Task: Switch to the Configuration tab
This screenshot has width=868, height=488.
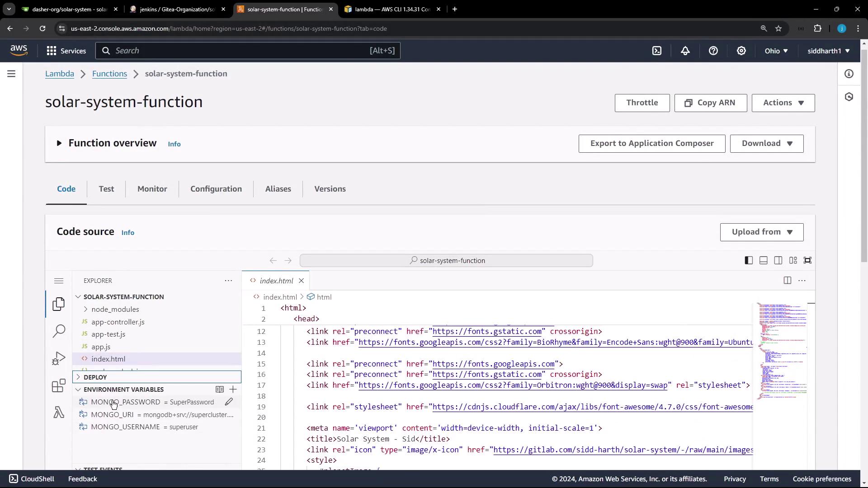Action: (216, 189)
